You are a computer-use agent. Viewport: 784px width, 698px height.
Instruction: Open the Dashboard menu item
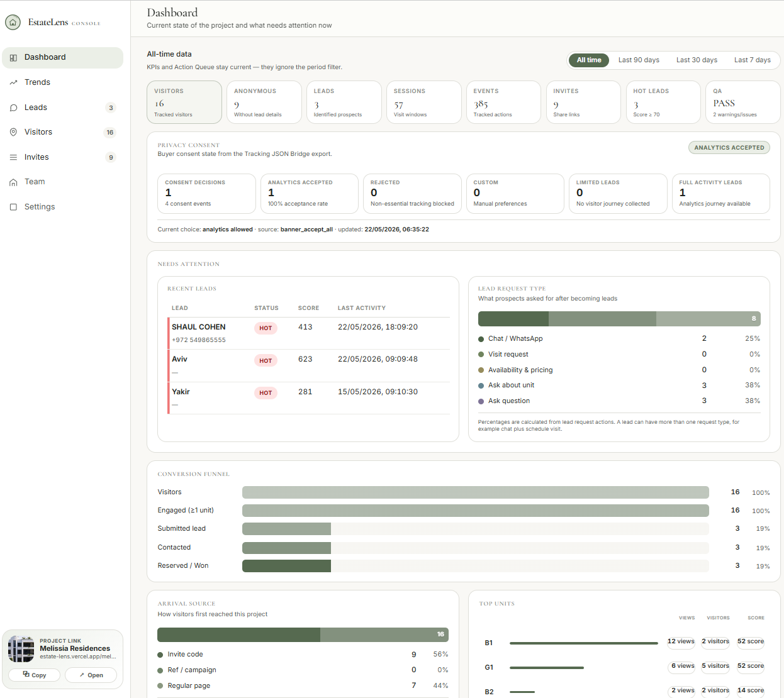click(x=63, y=57)
